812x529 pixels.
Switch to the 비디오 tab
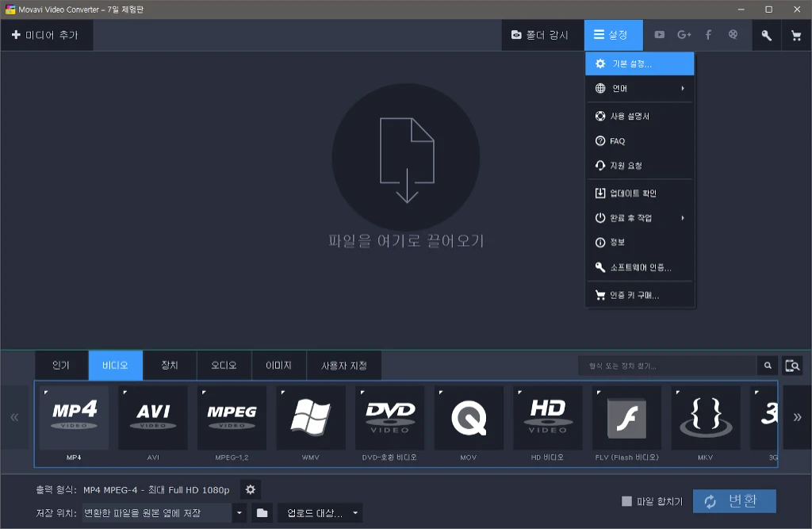point(115,366)
